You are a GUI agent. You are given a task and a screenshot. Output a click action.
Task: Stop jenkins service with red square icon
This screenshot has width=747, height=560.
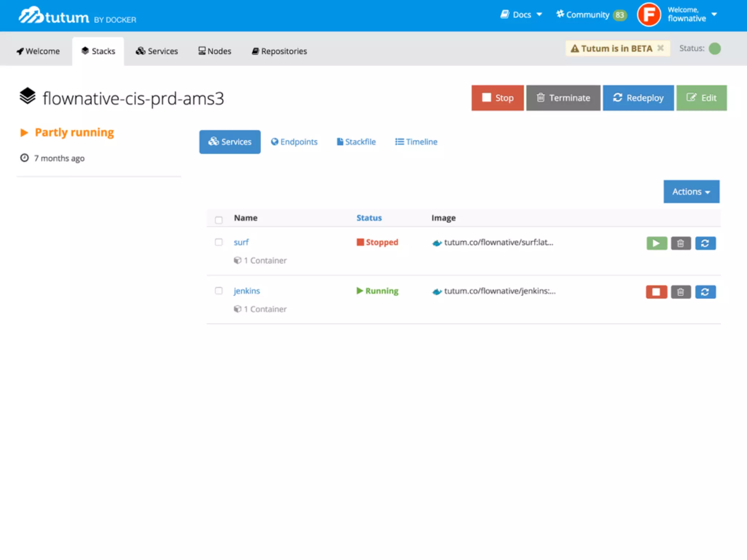coord(656,292)
